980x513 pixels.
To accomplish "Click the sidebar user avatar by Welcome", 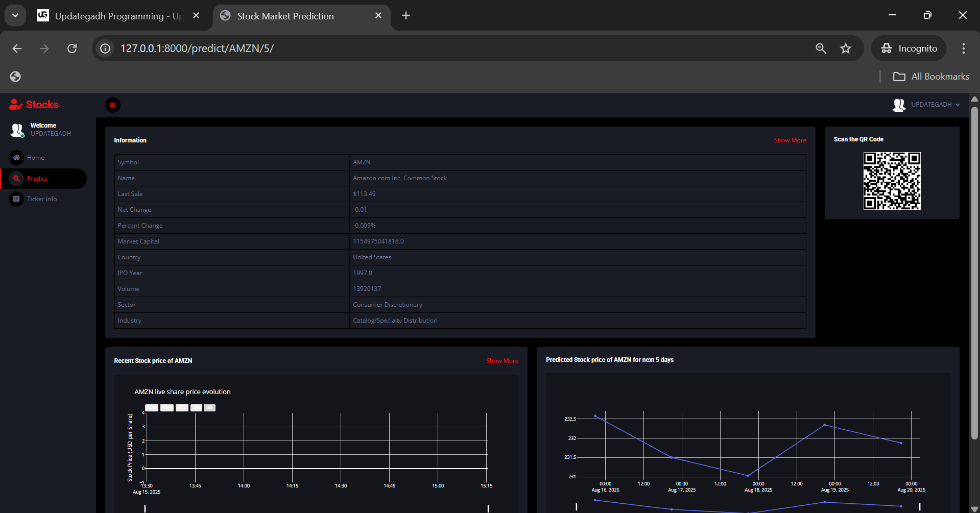I will 17,130.
